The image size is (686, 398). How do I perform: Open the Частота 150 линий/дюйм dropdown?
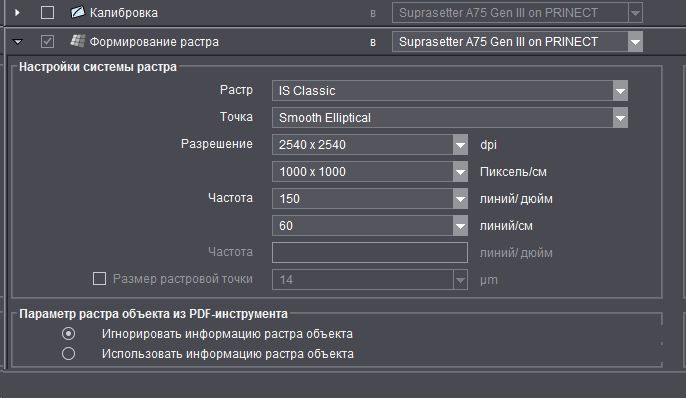(460, 199)
